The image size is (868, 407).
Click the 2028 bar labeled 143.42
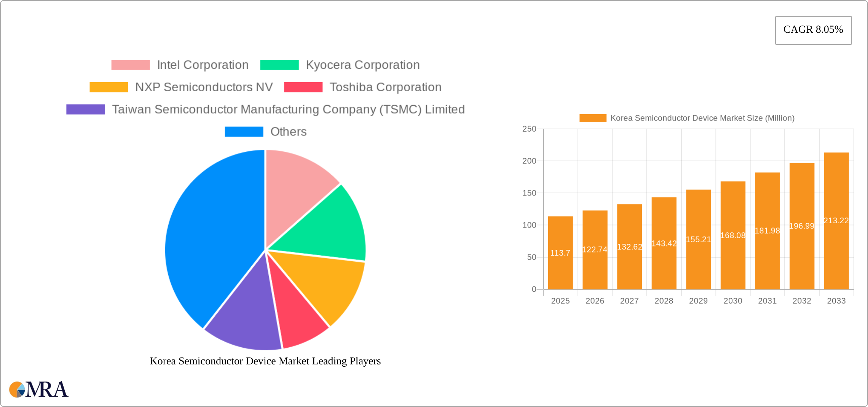664,243
